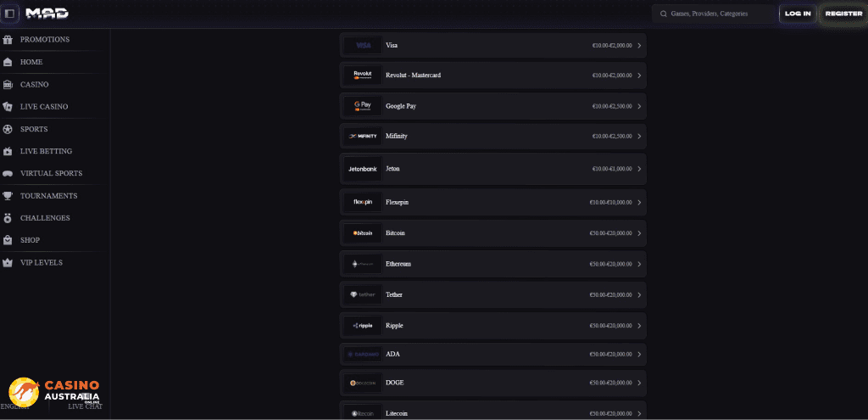Expand the Mifinity row chevron
This screenshot has width=868, height=420.
[639, 137]
